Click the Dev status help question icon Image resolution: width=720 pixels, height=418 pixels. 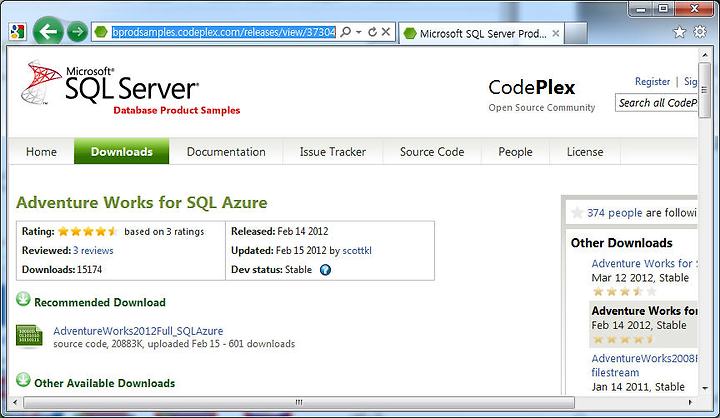325,270
